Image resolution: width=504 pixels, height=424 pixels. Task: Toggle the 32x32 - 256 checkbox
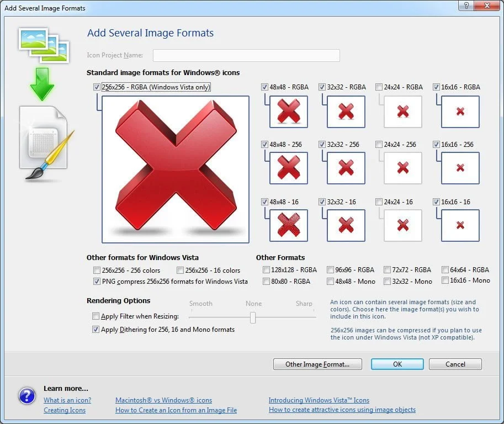[322, 144]
